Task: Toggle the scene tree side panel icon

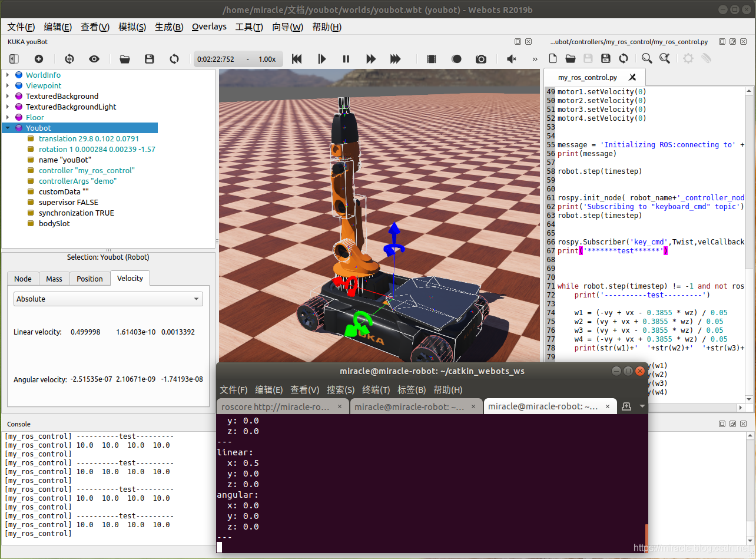Action: pos(14,59)
